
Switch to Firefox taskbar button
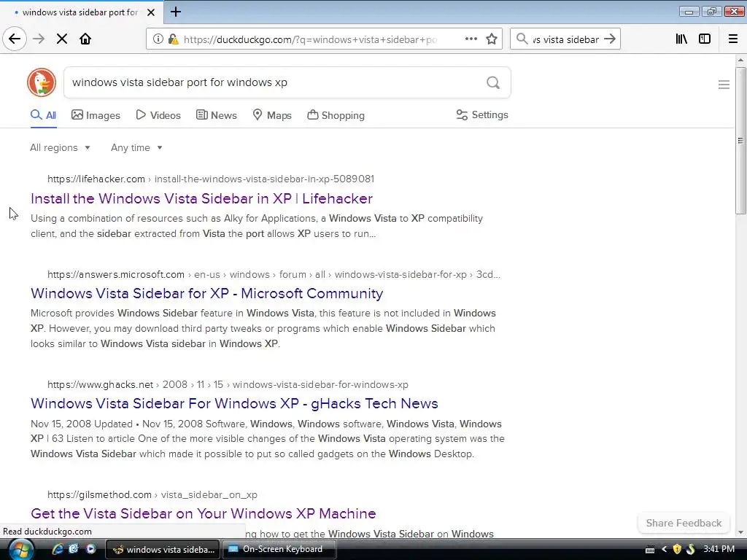(162, 550)
